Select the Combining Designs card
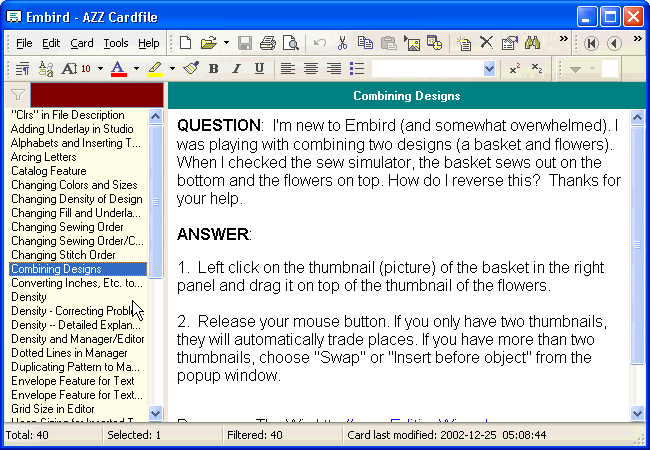This screenshot has height=450, width=650. click(78, 269)
